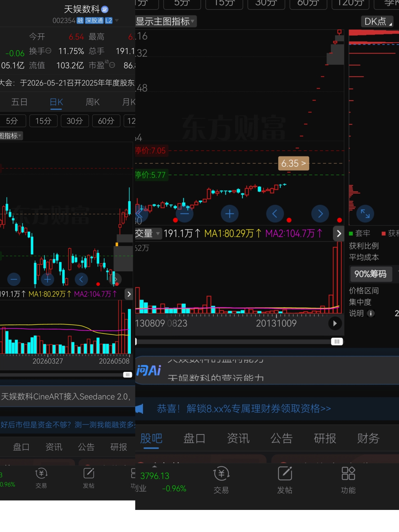Move left chart back with left arrow
The width and height of the screenshot is (399, 532).
tap(81, 280)
